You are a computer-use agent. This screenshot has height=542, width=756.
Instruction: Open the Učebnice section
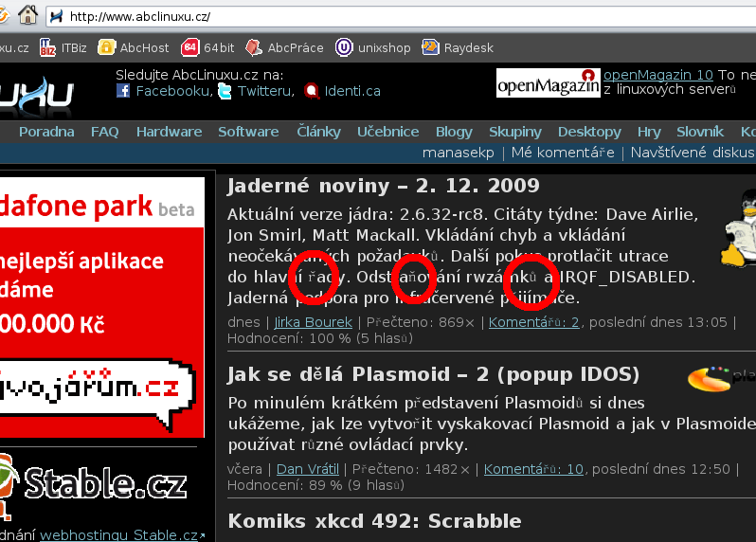(388, 131)
